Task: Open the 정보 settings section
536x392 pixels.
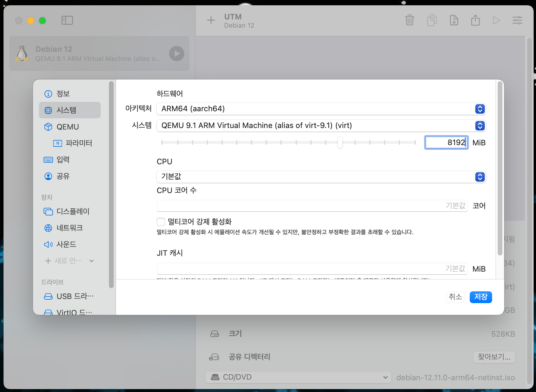Action: coord(70,94)
